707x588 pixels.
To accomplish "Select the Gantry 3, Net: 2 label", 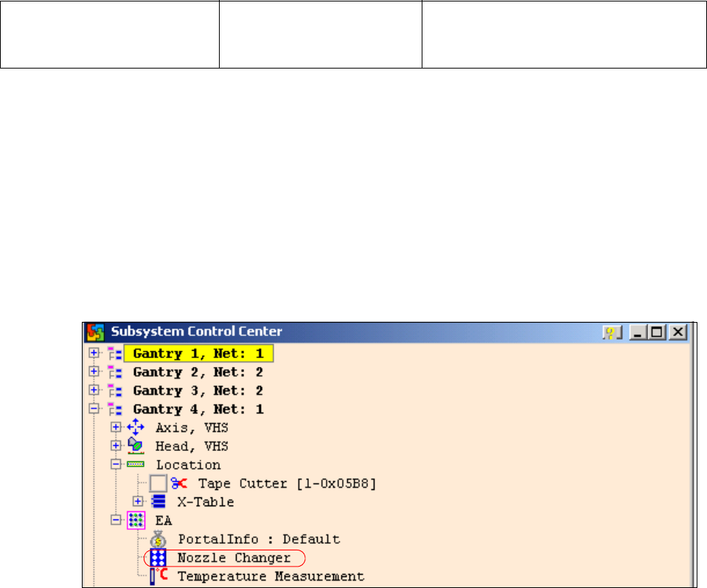I will [198, 391].
